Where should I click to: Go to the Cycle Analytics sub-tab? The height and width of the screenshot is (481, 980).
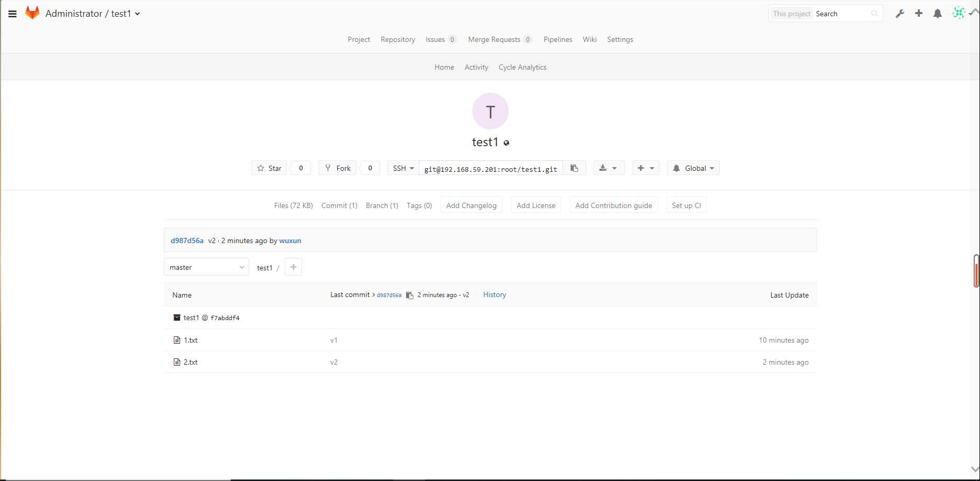click(x=522, y=67)
